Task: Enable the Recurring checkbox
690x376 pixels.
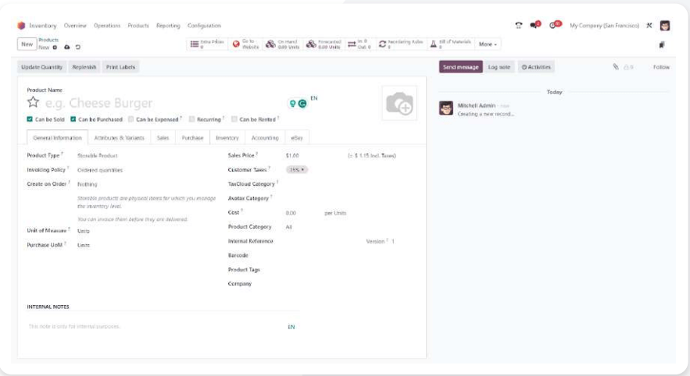Action: 191,119
